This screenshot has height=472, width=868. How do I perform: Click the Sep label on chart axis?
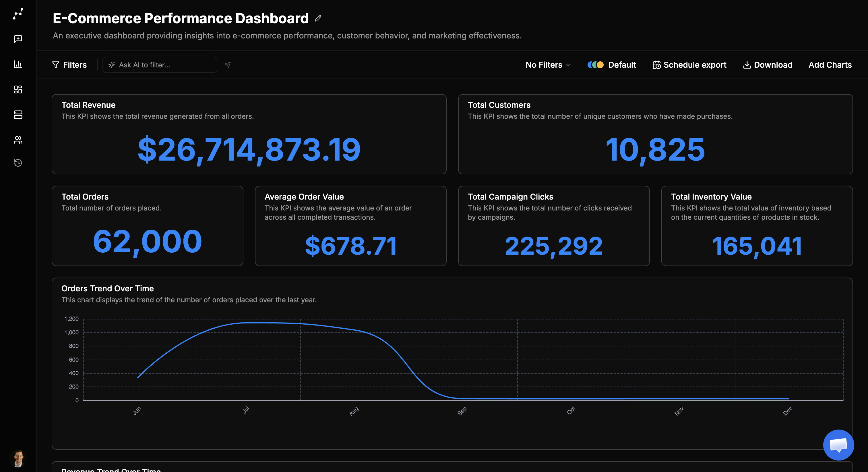pos(462,411)
